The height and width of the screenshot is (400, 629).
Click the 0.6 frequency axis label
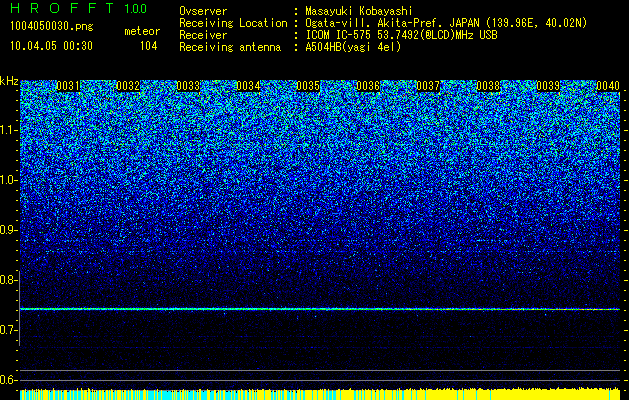pyautogui.click(x=8, y=380)
